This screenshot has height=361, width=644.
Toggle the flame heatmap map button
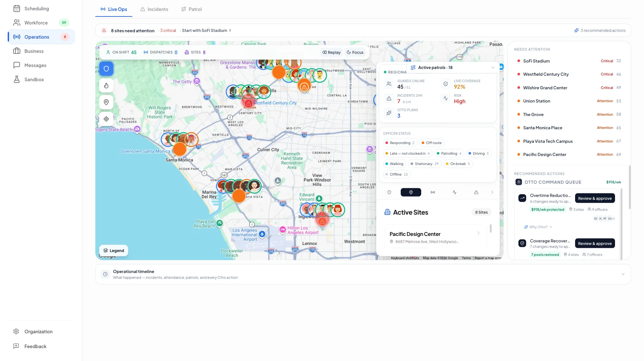(106, 85)
